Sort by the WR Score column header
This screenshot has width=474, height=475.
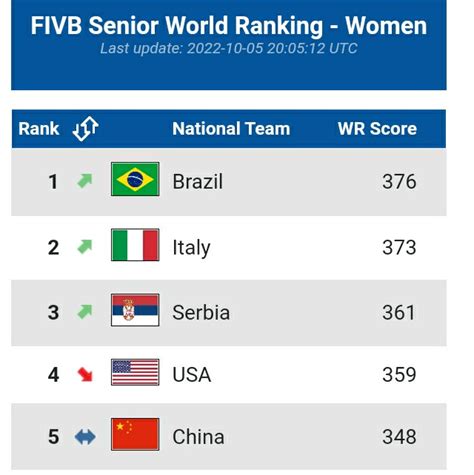pos(377,129)
